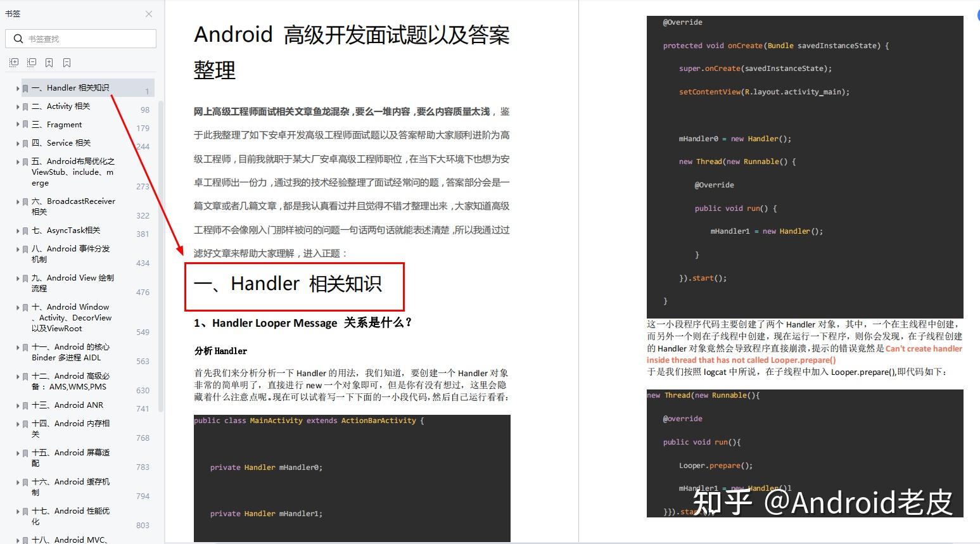Close the 书签 bookmarks panel
The height and width of the screenshot is (544, 980).
click(x=148, y=14)
